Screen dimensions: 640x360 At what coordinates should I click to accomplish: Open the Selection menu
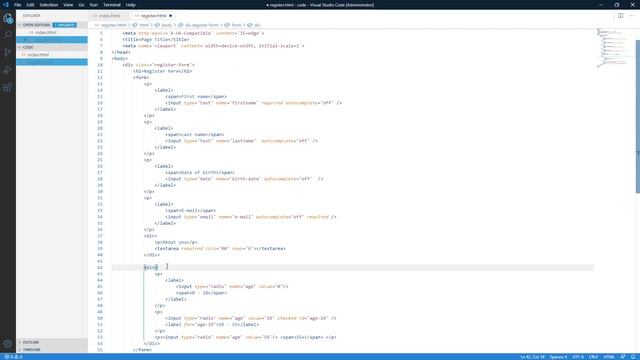tap(49, 5)
